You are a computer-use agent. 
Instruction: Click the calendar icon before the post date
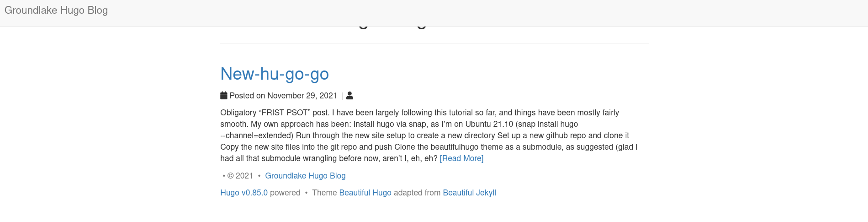coord(224,96)
